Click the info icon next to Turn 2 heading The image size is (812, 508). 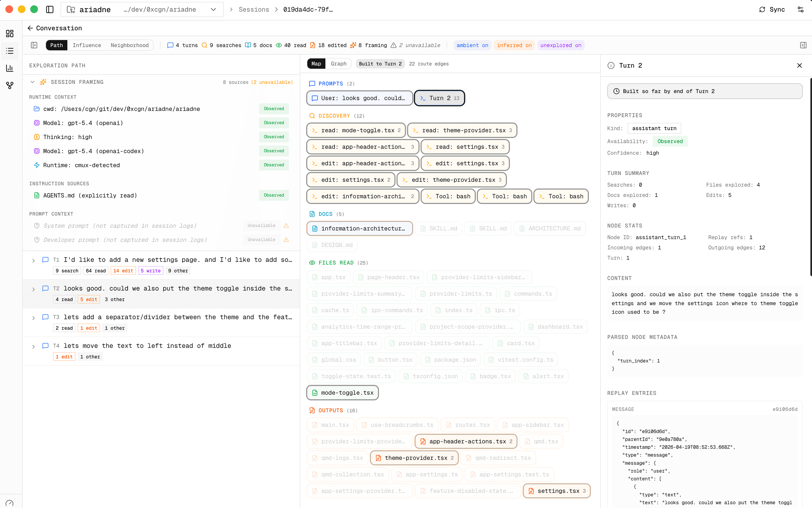[611, 65]
